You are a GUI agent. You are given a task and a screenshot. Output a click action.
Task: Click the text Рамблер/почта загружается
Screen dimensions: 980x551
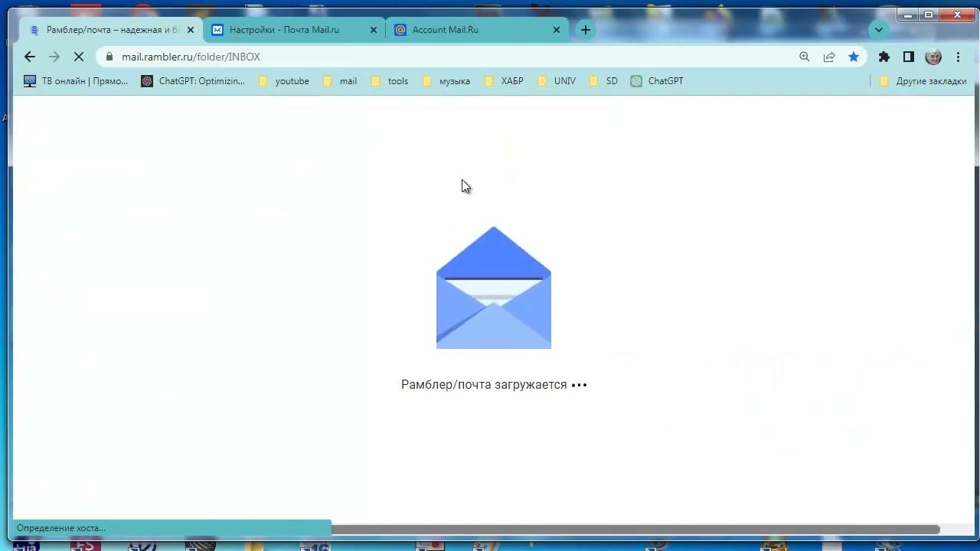[x=484, y=384]
